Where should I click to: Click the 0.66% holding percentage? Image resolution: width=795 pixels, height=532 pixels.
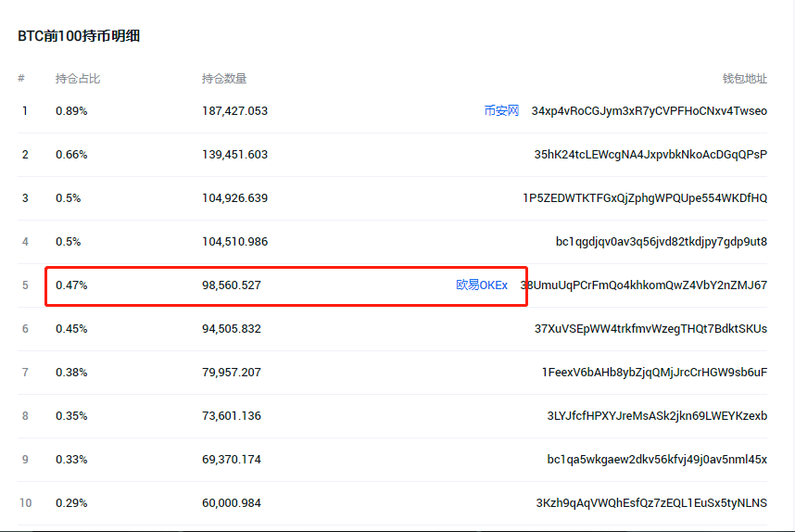click(x=71, y=155)
